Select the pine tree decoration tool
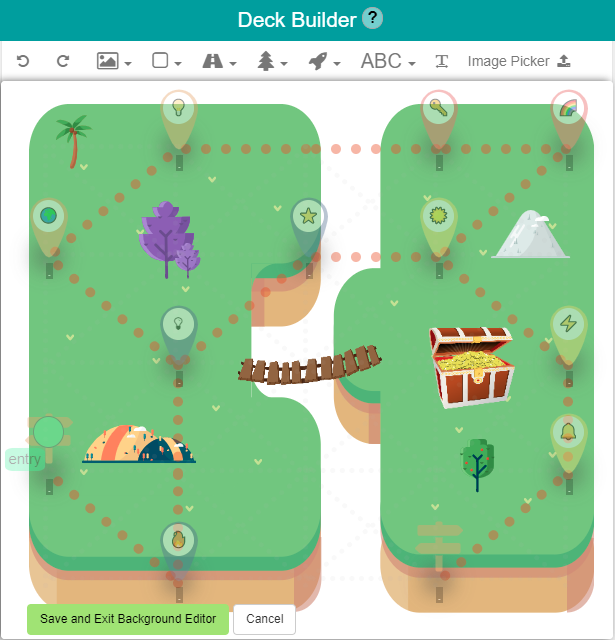This screenshot has width=615, height=640. click(x=266, y=61)
